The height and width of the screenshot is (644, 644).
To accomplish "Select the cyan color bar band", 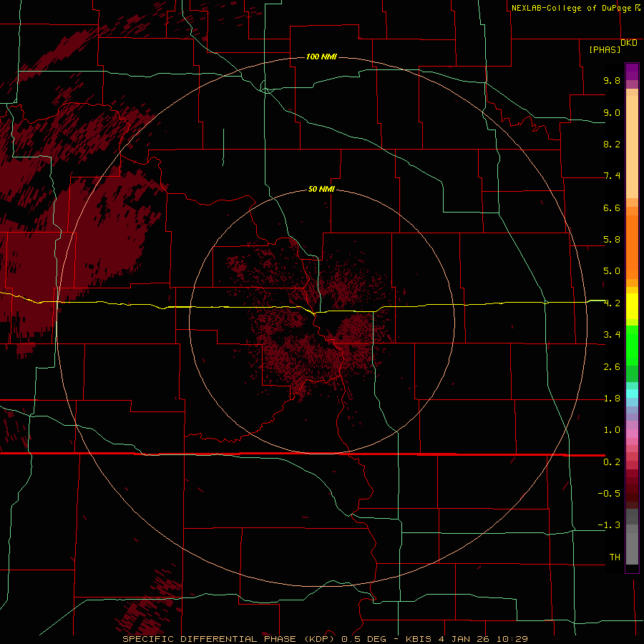I will click(x=632, y=394).
